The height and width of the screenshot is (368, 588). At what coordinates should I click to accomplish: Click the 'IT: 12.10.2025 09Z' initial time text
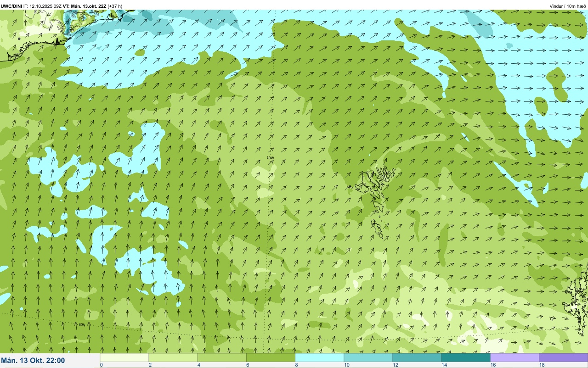42,6
